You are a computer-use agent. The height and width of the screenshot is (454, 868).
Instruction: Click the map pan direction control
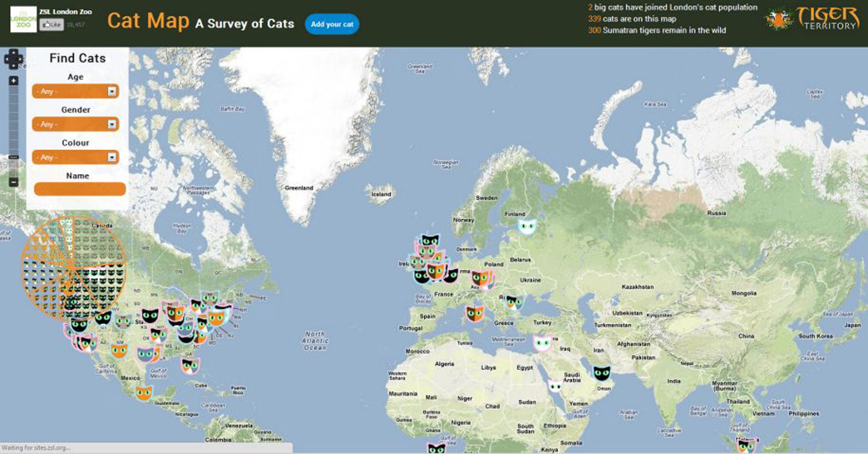(x=14, y=59)
